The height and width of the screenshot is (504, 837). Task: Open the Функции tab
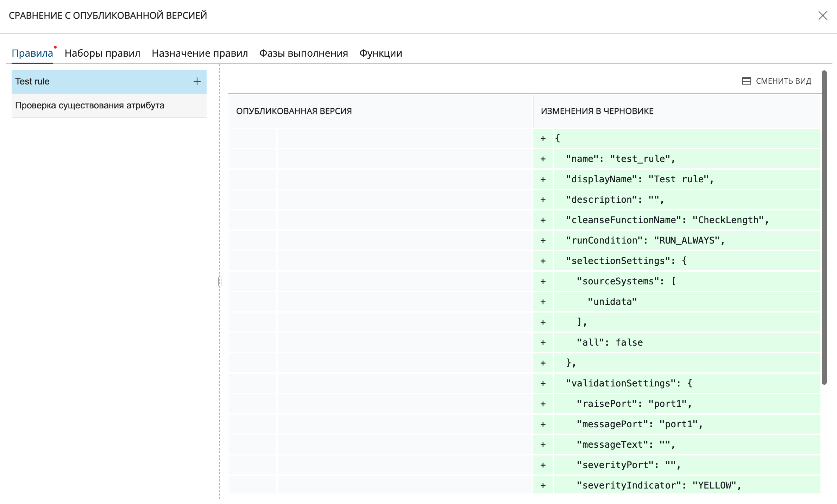380,53
